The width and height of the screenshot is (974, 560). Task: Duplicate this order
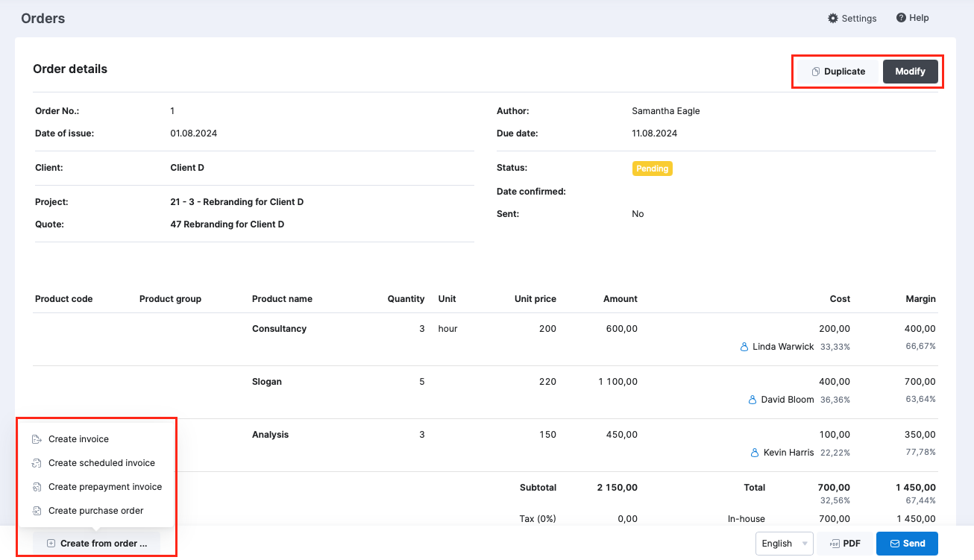pyautogui.click(x=838, y=72)
